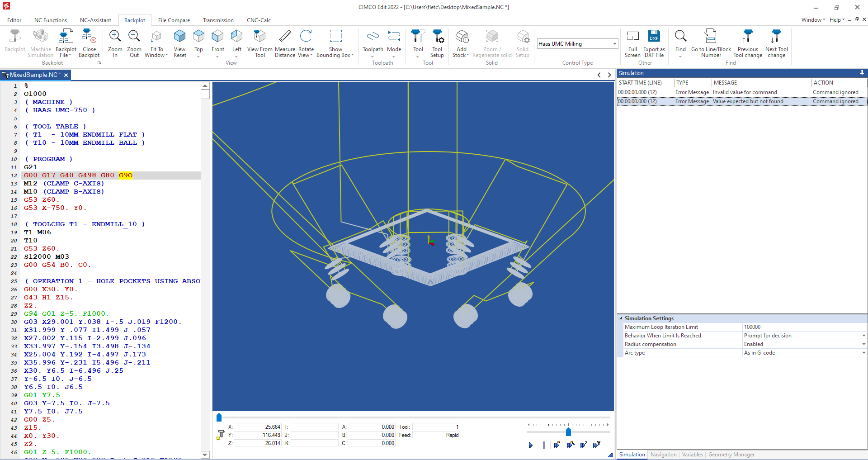Open the Toolpath display options
This screenshot has width=868, height=460.
(x=373, y=43)
